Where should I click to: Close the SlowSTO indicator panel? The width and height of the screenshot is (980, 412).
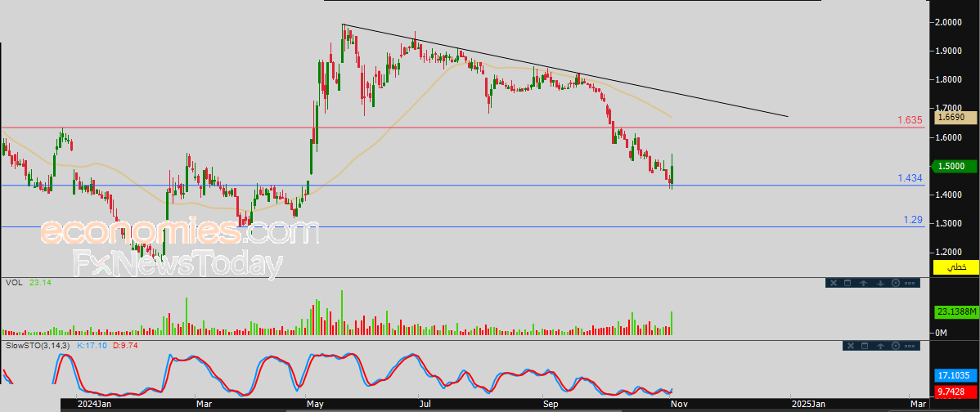click(x=849, y=345)
